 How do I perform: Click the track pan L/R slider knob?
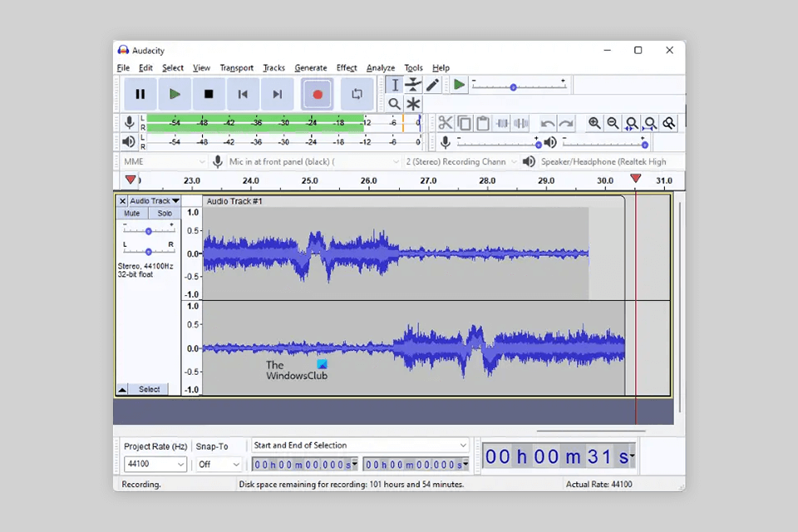(149, 252)
